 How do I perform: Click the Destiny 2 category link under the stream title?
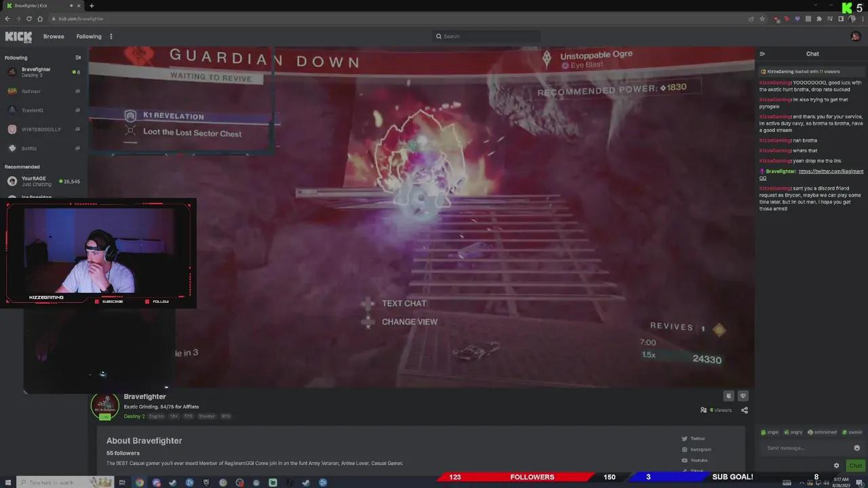(134, 416)
